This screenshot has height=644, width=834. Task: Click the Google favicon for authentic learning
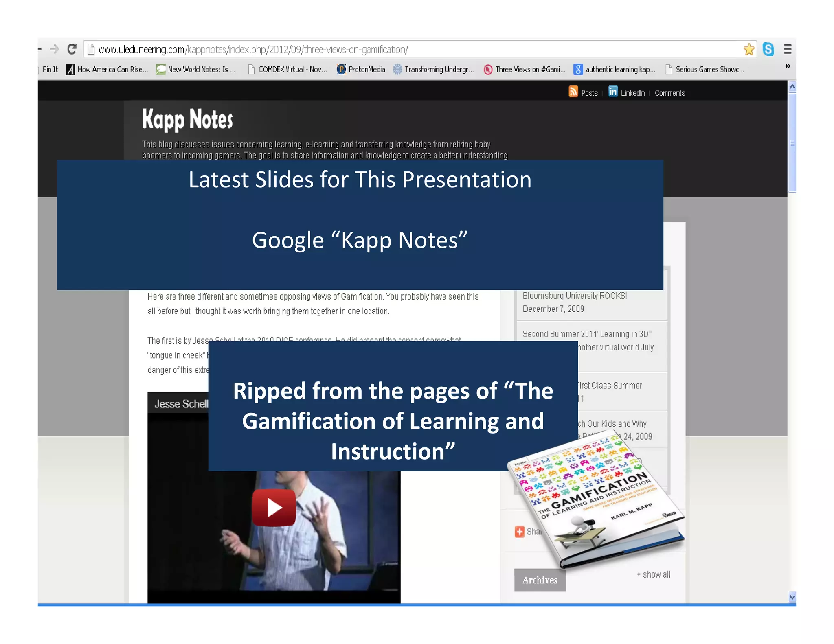578,70
